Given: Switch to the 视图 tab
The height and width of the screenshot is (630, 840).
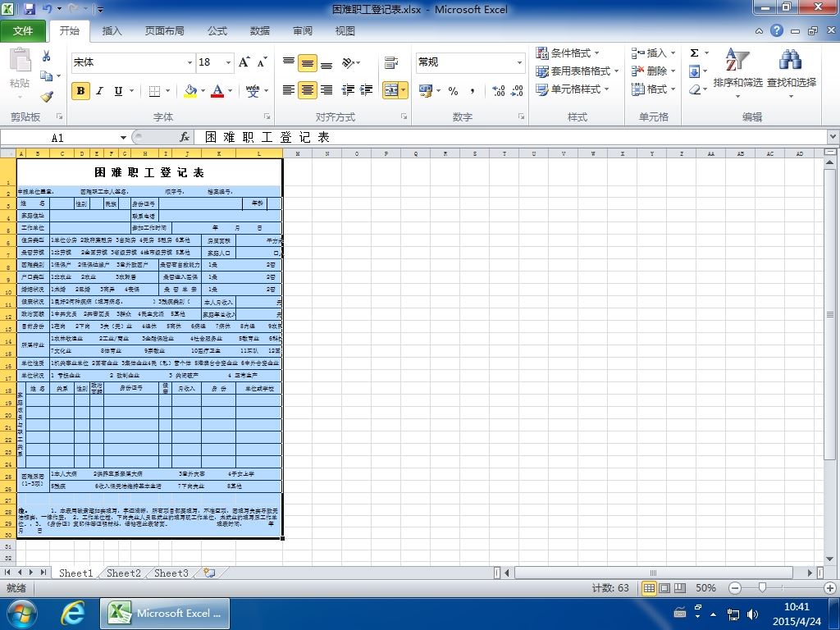Looking at the screenshot, I should [345, 31].
